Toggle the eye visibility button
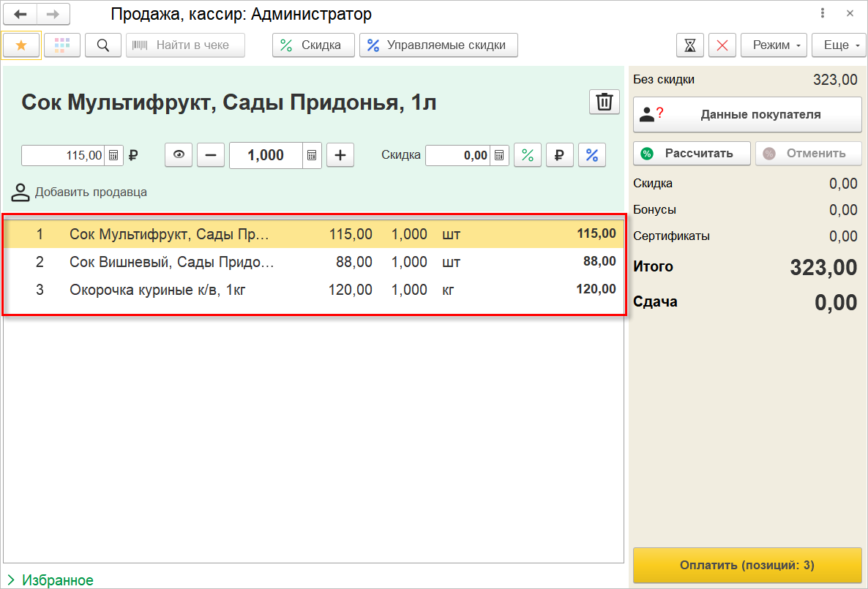 [x=179, y=155]
